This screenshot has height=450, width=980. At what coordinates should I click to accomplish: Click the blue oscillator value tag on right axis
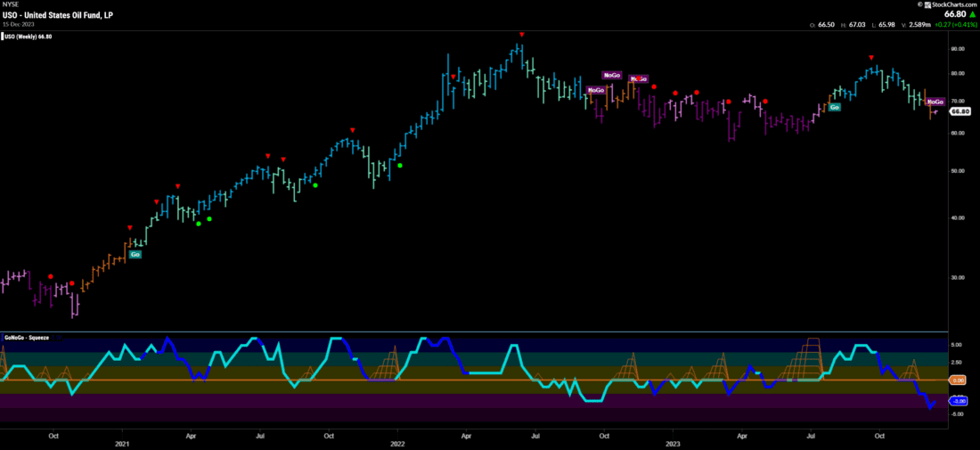pos(959,401)
